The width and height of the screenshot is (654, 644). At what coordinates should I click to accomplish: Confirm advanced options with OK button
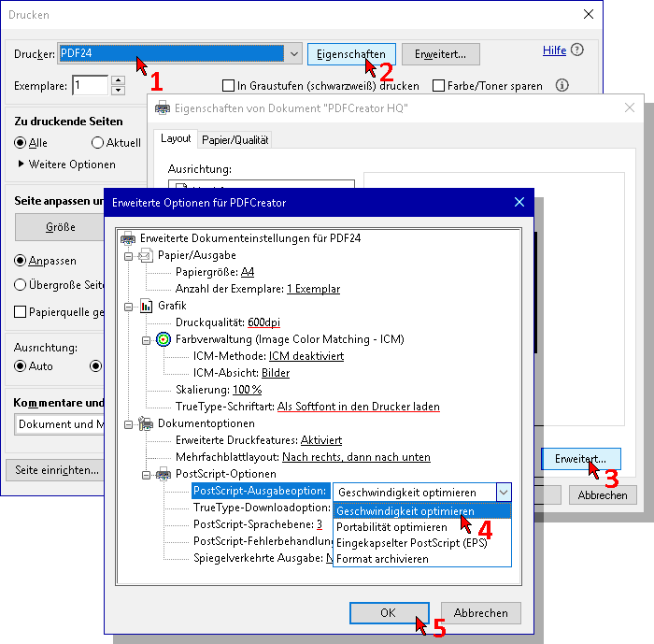(387, 613)
